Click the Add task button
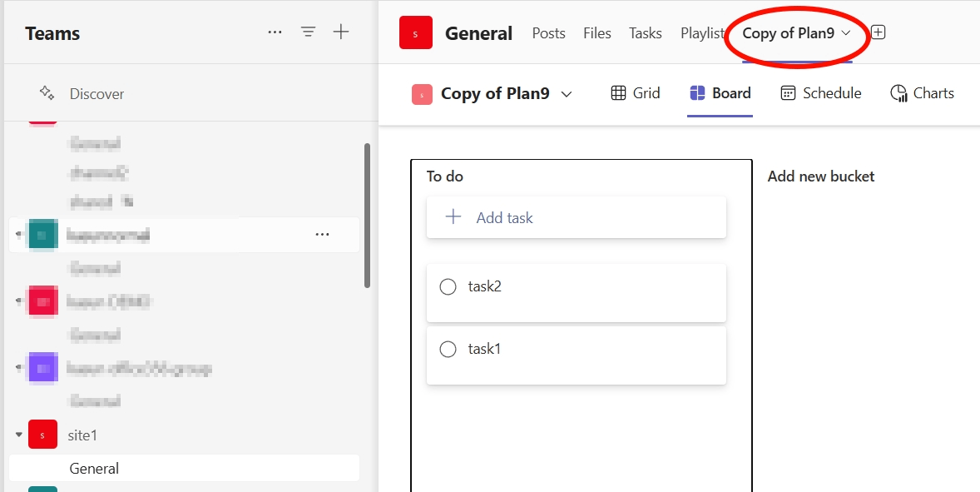980x492 pixels. [x=576, y=218]
